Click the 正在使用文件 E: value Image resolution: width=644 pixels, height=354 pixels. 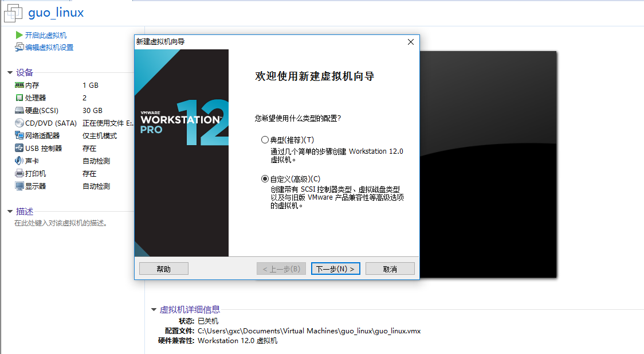point(108,123)
